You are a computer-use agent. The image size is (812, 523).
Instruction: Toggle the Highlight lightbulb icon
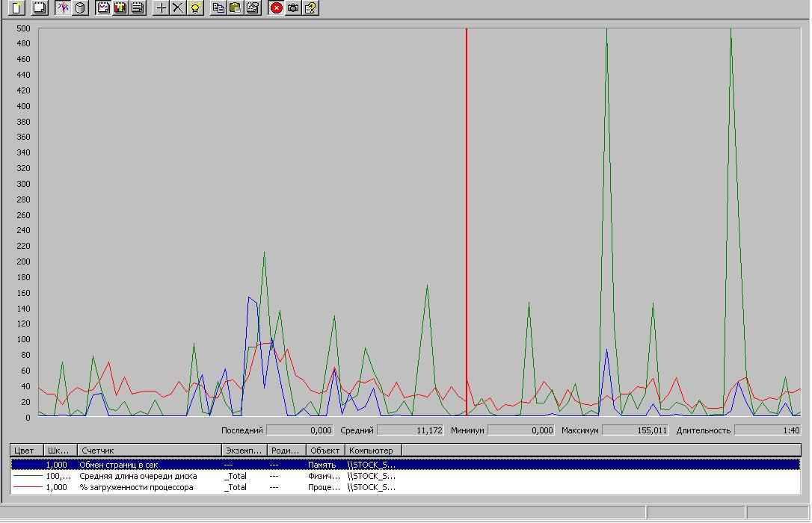195,8
